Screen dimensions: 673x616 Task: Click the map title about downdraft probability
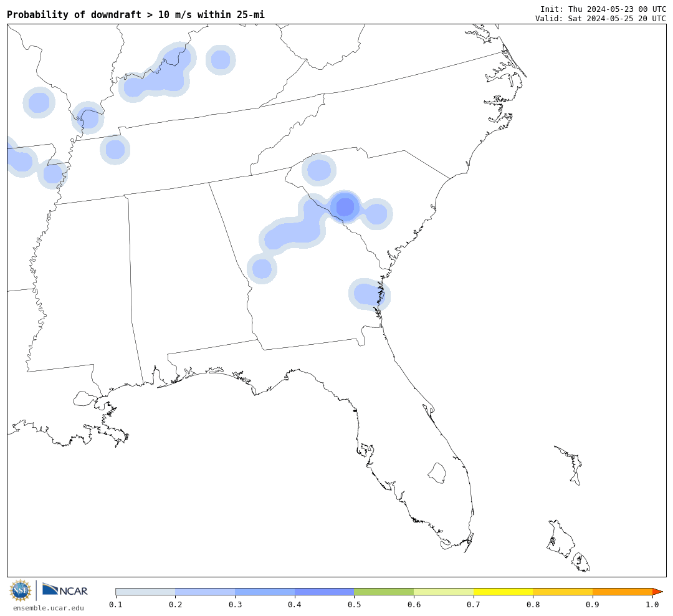[x=136, y=14]
